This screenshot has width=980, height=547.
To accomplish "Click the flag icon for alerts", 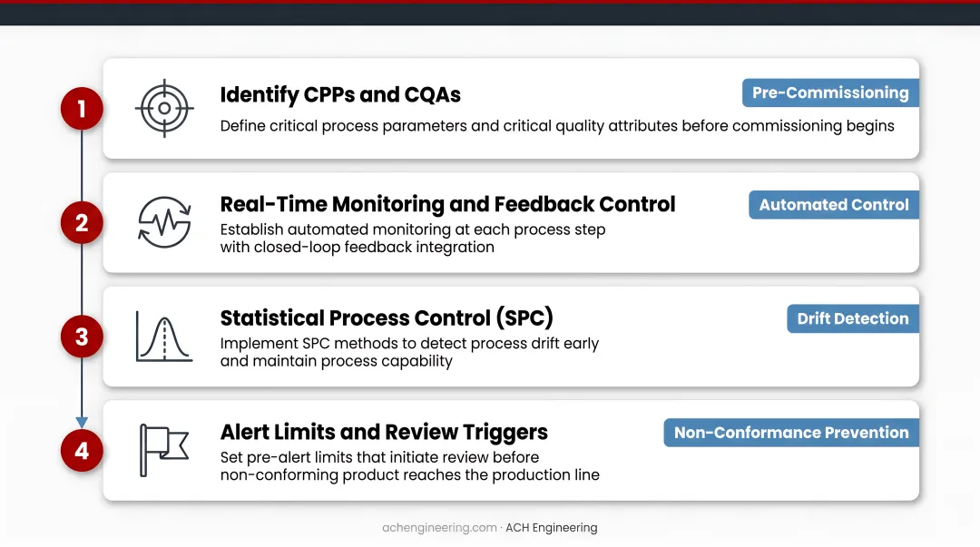I will tap(163, 450).
